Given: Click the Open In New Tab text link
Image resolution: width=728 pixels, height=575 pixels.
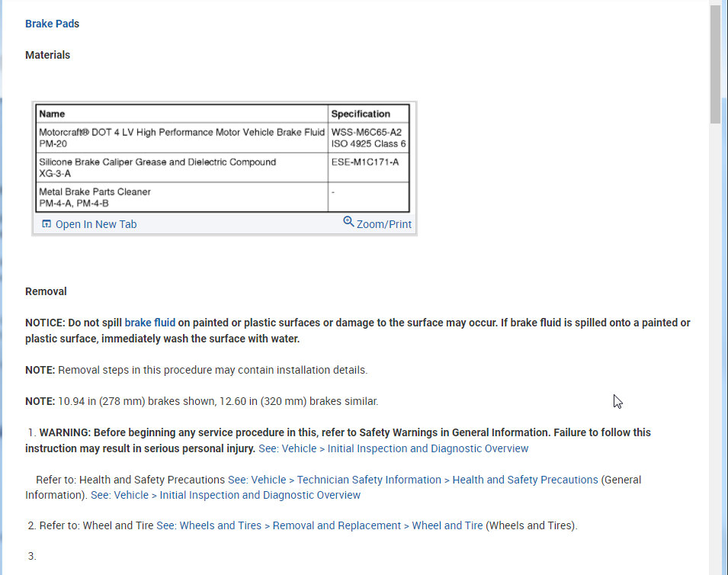Looking at the screenshot, I should [96, 224].
